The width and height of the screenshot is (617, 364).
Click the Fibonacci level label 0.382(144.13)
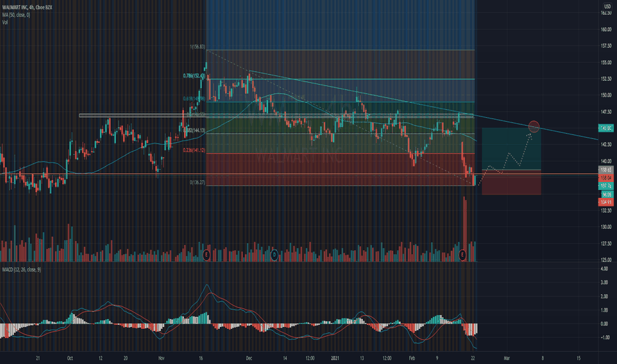coord(194,130)
